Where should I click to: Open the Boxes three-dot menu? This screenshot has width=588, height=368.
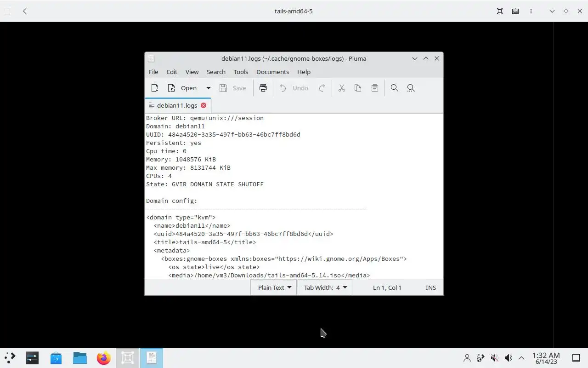pyautogui.click(x=531, y=11)
